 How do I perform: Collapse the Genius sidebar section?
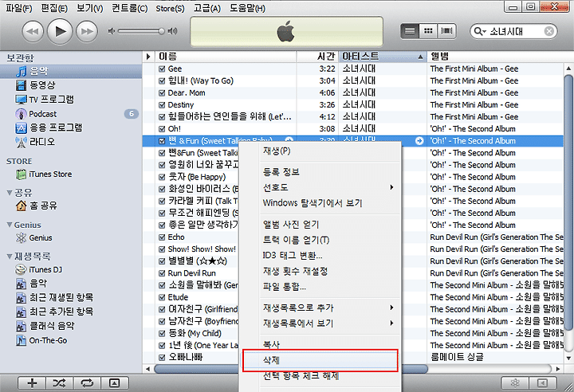10,225
